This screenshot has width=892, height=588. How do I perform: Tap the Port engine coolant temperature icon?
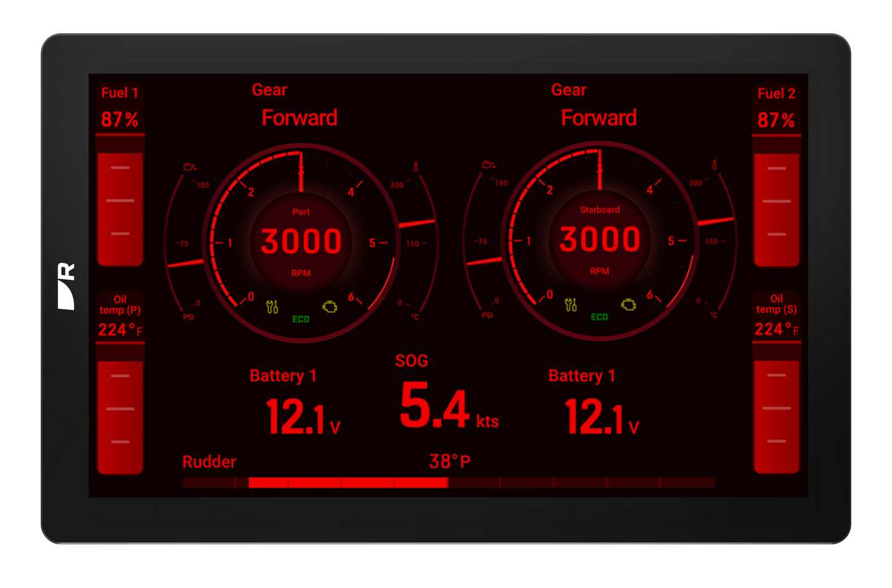point(416,167)
